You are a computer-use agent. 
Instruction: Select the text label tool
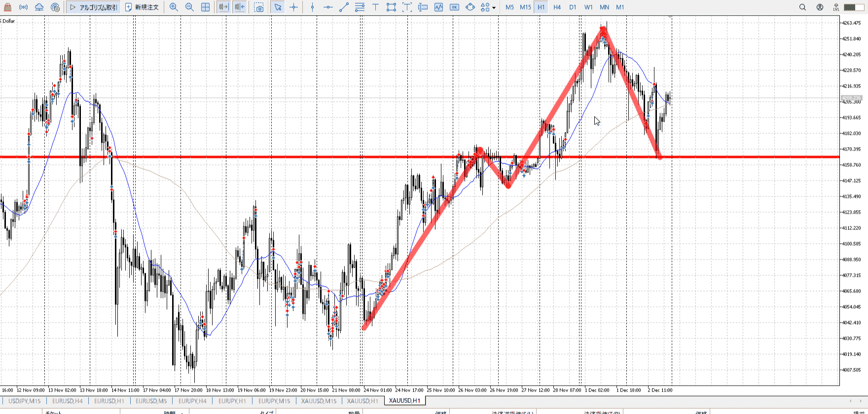(375, 7)
